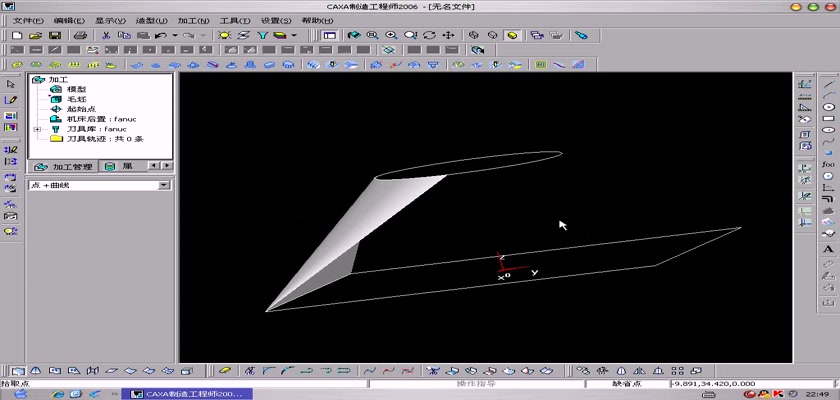Create a new file with New icon
The height and width of the screenshot is (400, 840).
pos(17,35)
